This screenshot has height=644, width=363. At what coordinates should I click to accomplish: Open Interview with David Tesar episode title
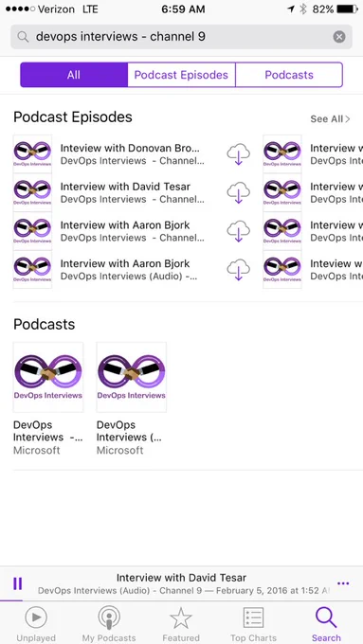pos(125,187)
